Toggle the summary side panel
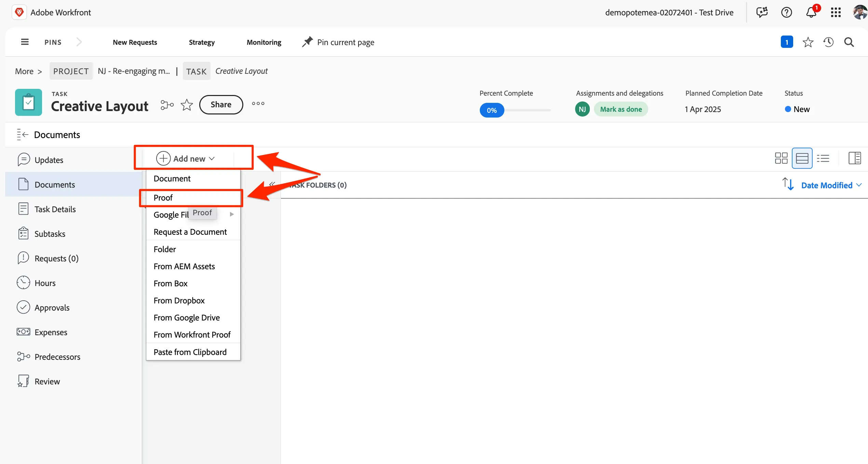The image size is (868, 464). click(x=855, y=158)
